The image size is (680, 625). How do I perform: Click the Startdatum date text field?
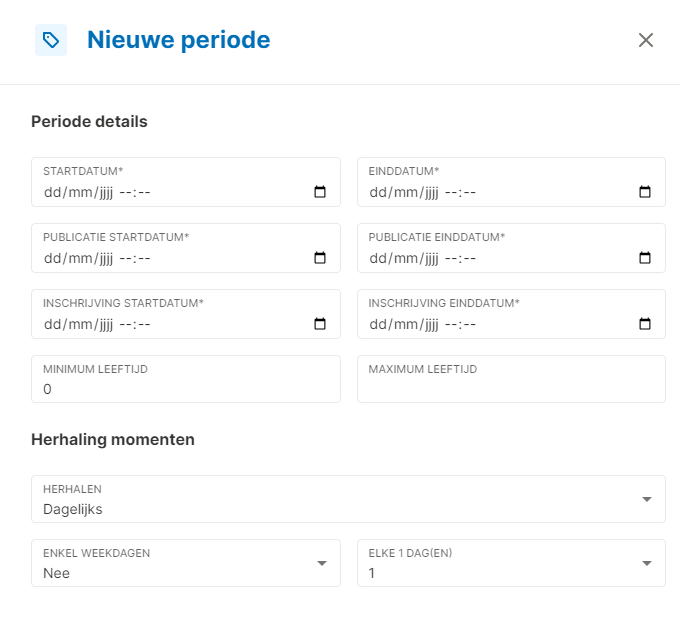pos(150,192)
